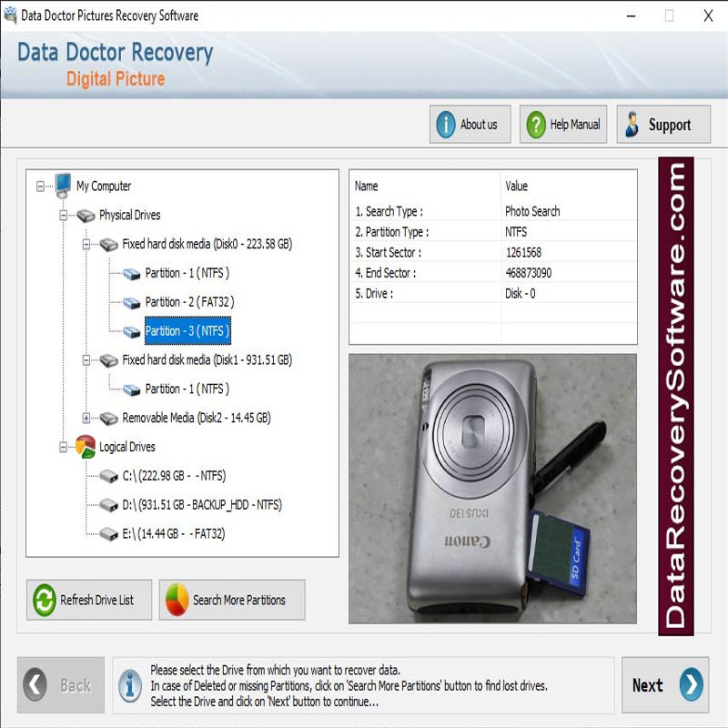Click the Physical Drives disk icon
This screenshot has height=728, width=728.
click(86, 216)
